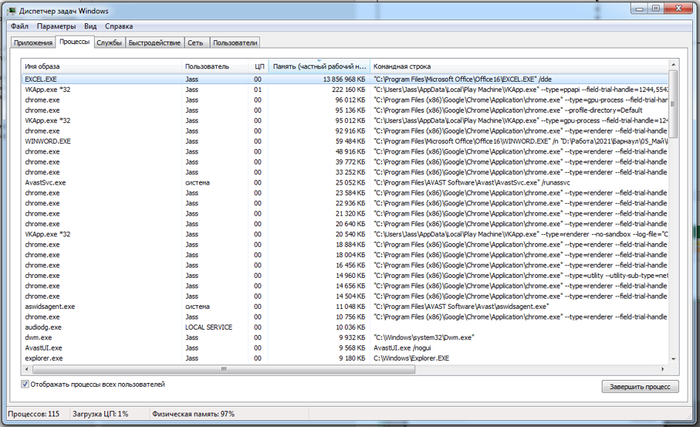Switch to the Пользователи tab
This screenshot has width=700, height=427.
pos(235,43)
